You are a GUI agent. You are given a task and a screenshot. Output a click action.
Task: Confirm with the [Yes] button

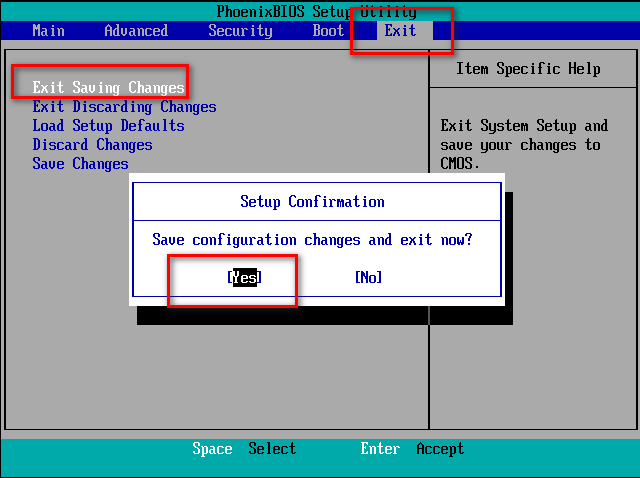[244, 278]
